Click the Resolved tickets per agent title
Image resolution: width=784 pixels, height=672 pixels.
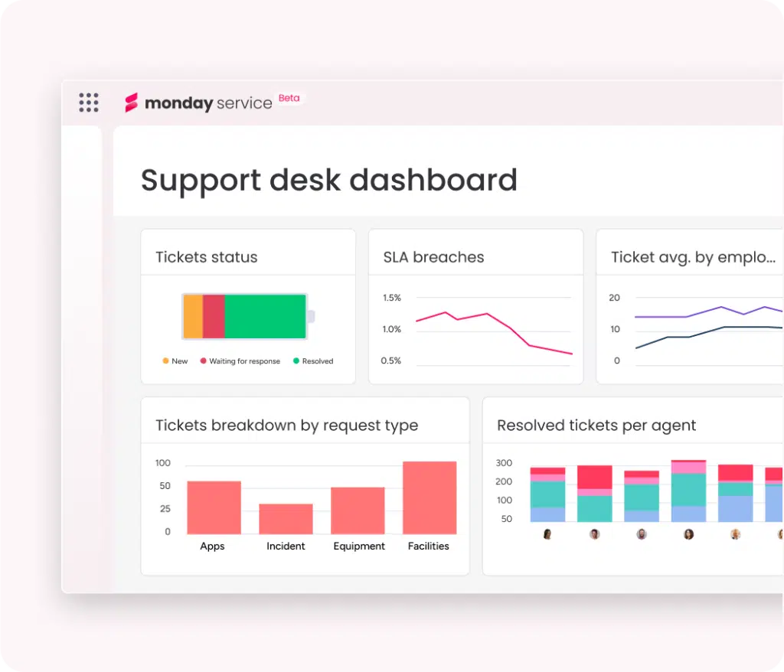point(596,425)
